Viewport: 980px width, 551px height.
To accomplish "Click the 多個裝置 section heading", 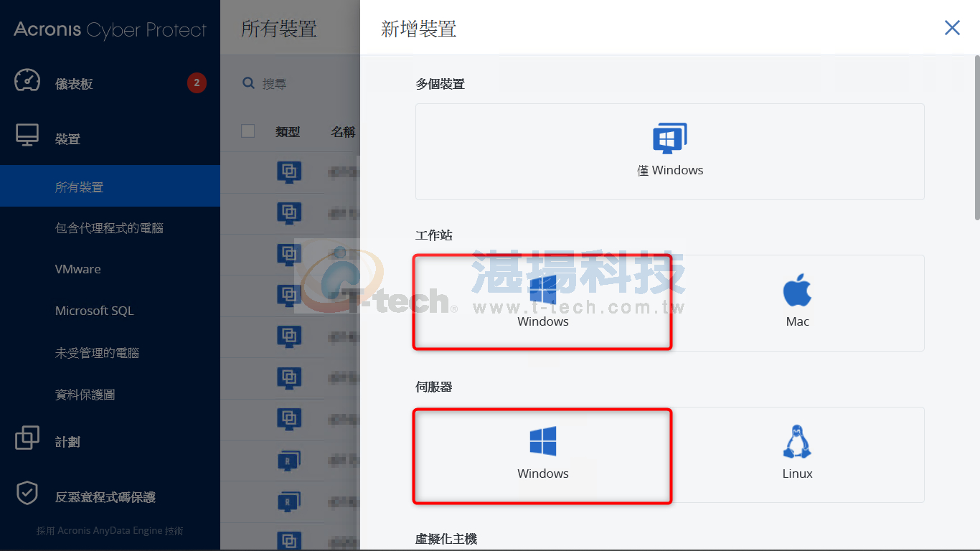I will pos(440,84).
